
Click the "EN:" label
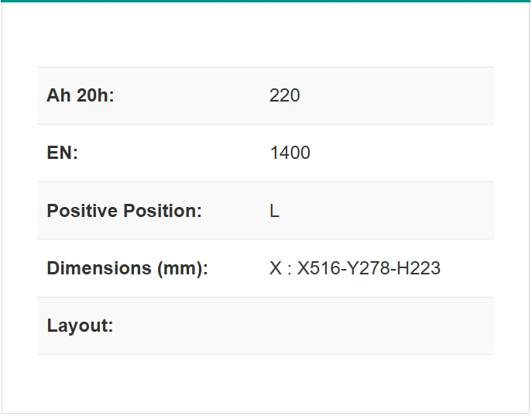point(63,153)
